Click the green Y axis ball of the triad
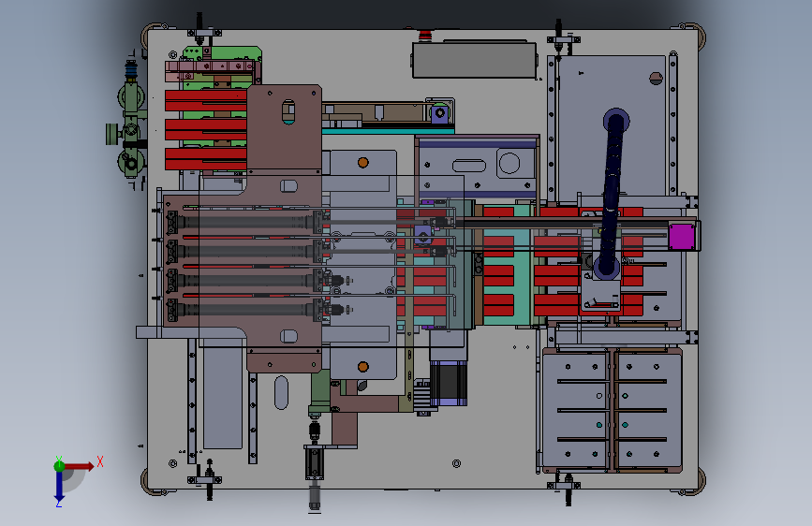Viewport: 812px width, 526px height. [x=59, y=465]
